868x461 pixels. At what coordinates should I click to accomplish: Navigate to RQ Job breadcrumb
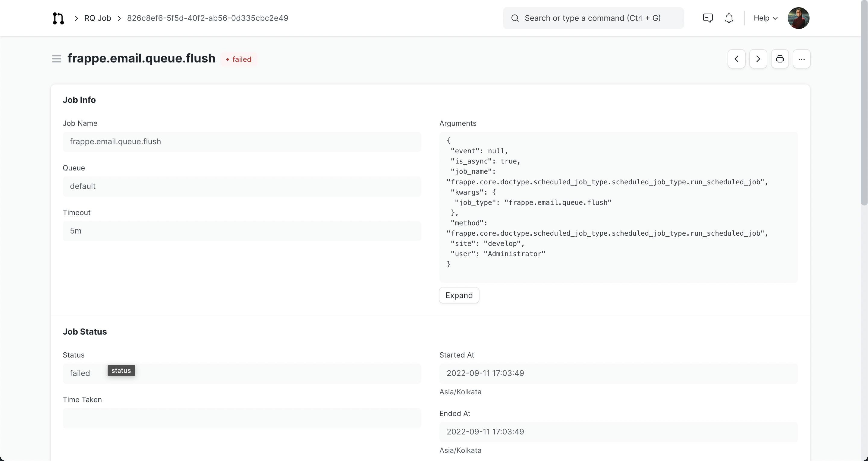click(97, 18)
